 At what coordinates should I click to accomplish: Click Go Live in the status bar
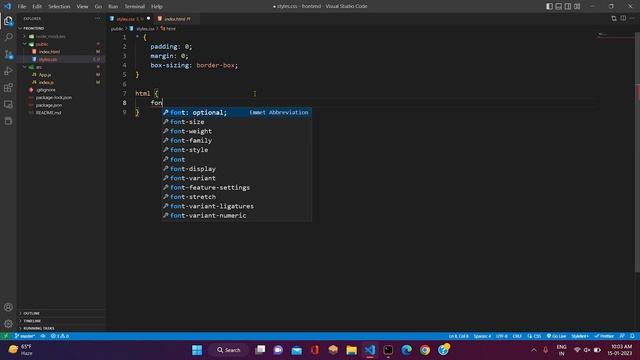pyautogui.click(x=556, y=336)
